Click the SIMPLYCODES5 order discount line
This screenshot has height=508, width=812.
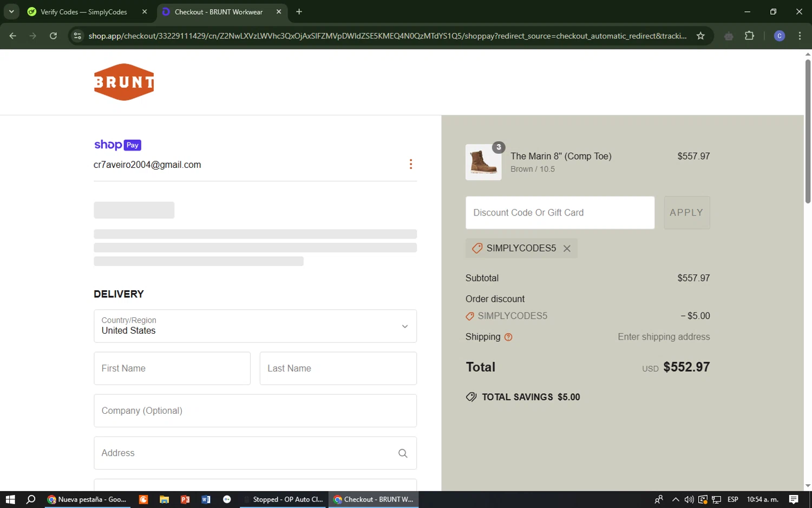coord(512,316)
